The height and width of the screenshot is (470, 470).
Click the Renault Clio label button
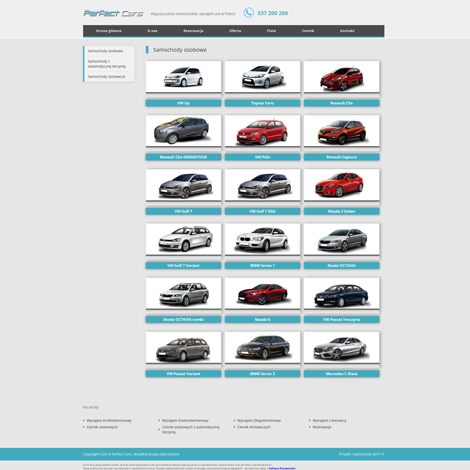tap(342, 103)
